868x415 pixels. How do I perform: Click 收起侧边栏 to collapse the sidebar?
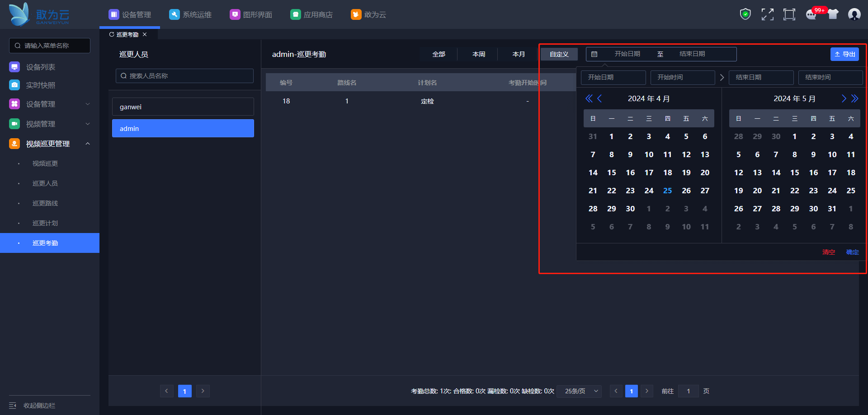pos(39,406)
